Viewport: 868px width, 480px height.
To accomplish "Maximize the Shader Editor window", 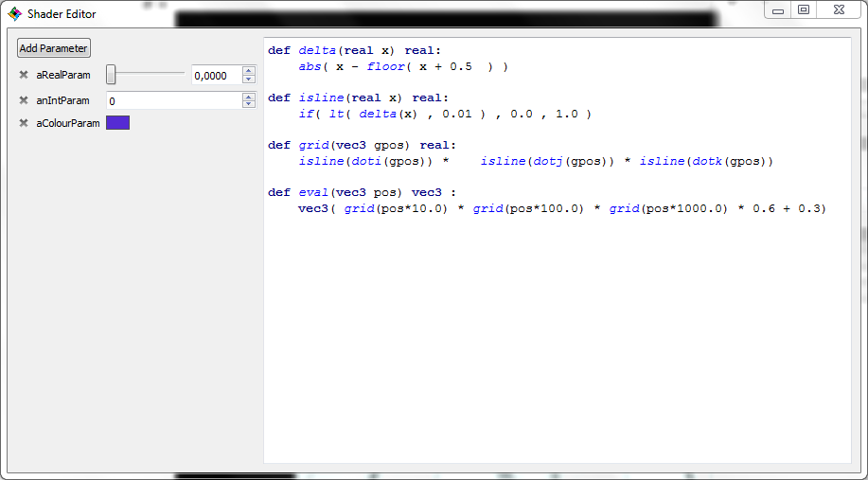I will (804, 10).
